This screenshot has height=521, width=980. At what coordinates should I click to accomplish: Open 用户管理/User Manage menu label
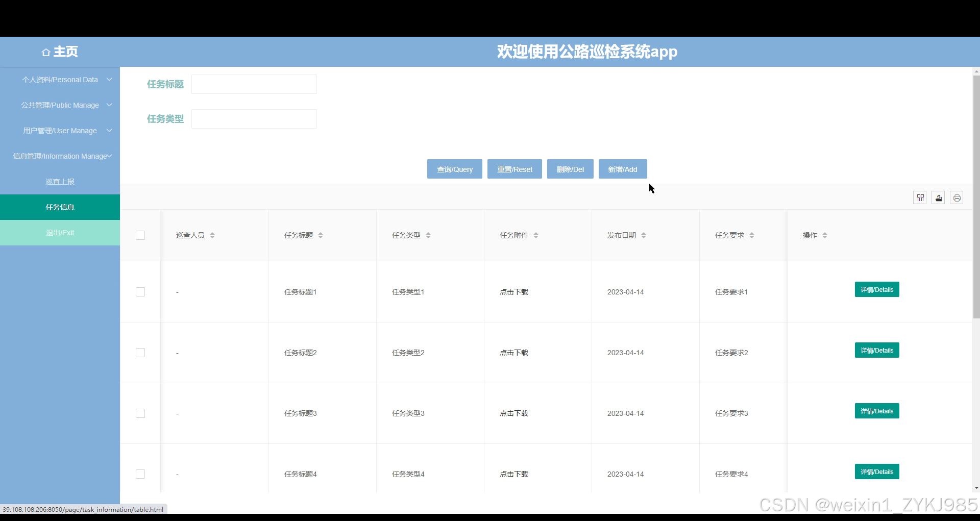60,131
